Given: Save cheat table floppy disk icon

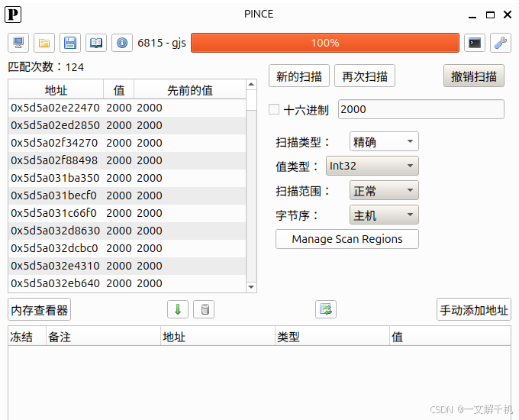Looking at the screenshot, I should (x=70, y=43).
